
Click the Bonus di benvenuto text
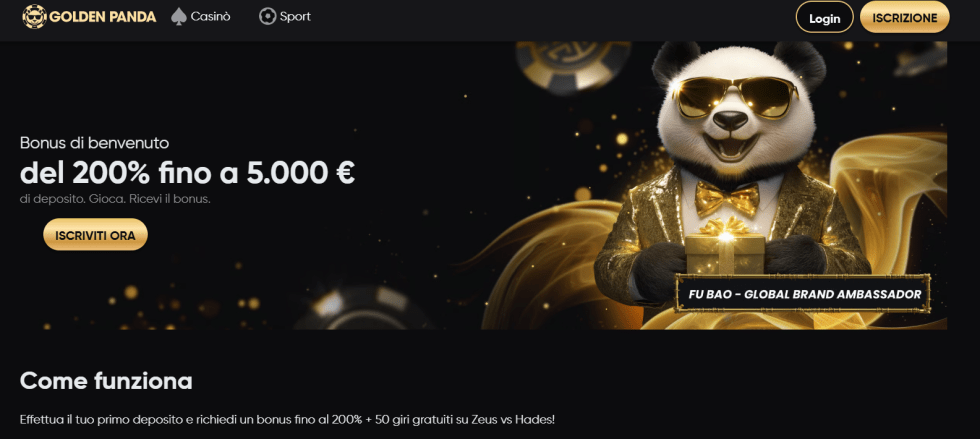coord(94,143)
